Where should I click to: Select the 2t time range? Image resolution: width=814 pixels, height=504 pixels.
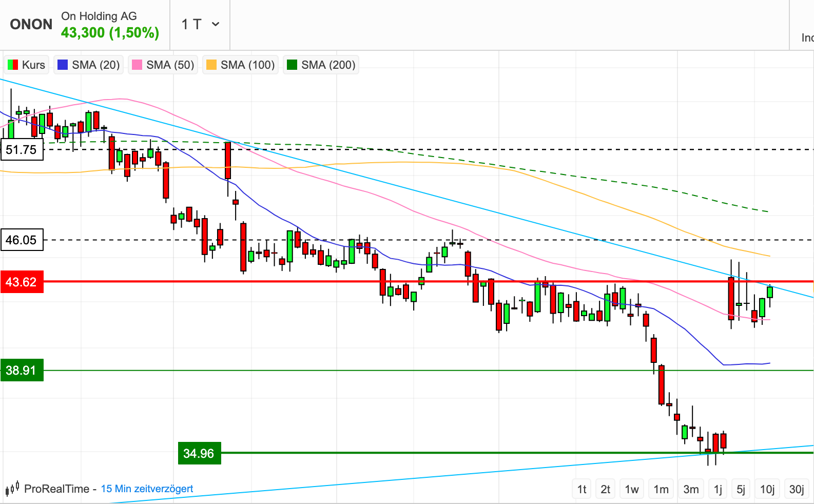click(606, 489)
